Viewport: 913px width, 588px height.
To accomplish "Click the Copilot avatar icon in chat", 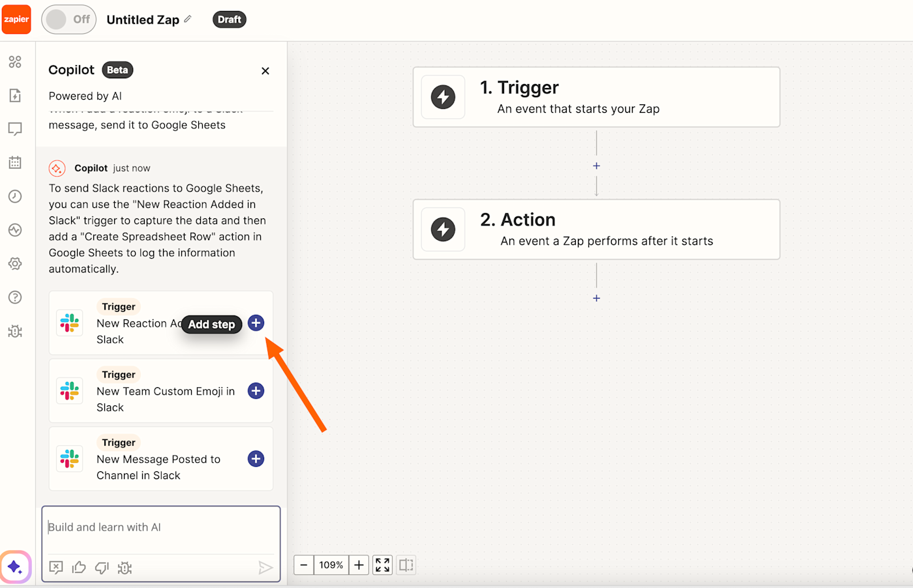I will click(x=57, y=168).
